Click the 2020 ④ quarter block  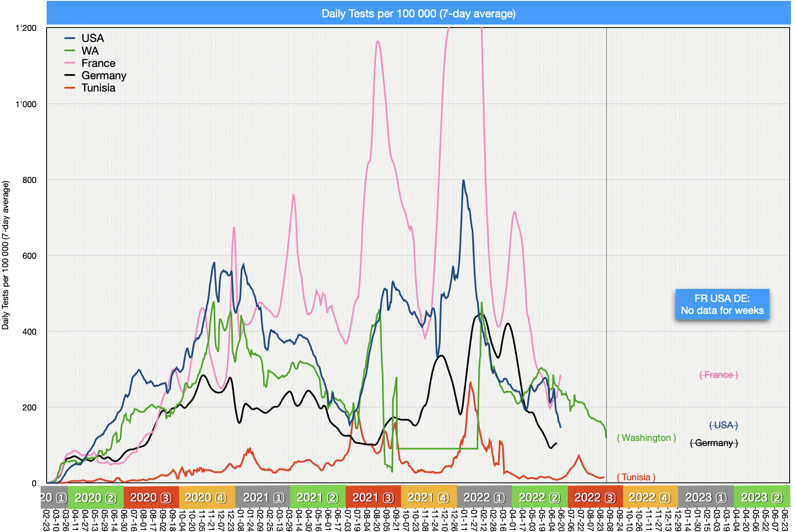(206, 498)
